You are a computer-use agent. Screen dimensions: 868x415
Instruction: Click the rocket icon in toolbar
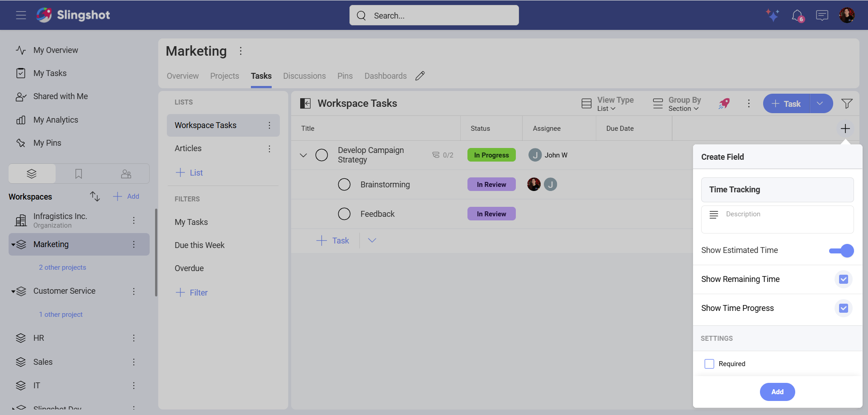click(x=724, y=104)
